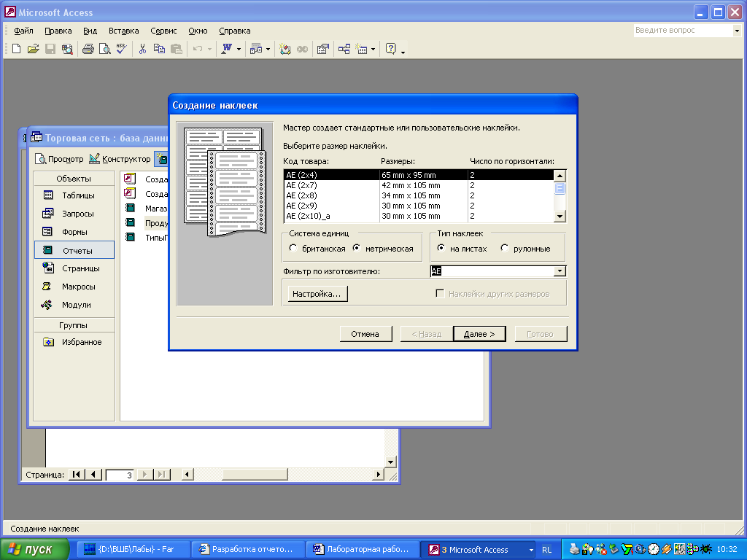Click the Cut scissors icon
Screen dimensions: 747x560
tap(142, 49)
